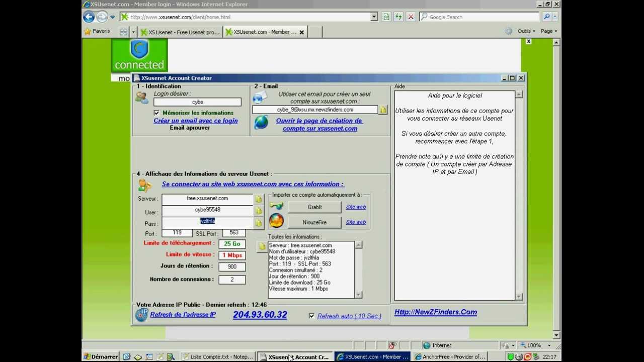Click the email address field in section 2
This screenshot has height=362, width=644.
coord(315,110)
